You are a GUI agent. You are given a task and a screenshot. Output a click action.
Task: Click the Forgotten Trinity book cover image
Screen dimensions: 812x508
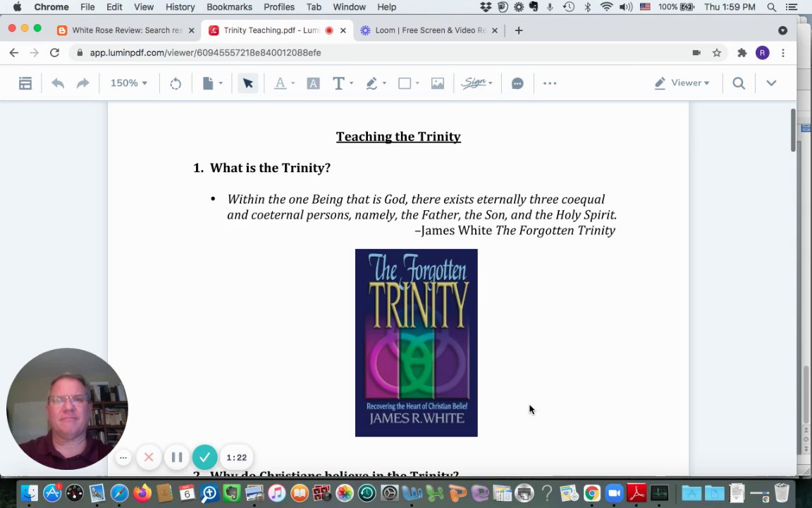(x=417, y=343)
